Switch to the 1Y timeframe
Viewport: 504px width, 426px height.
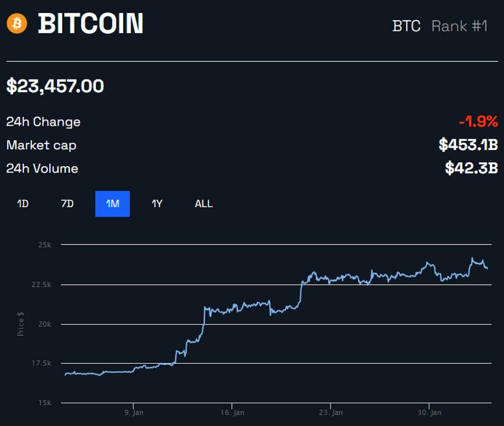tap(157, 204)
